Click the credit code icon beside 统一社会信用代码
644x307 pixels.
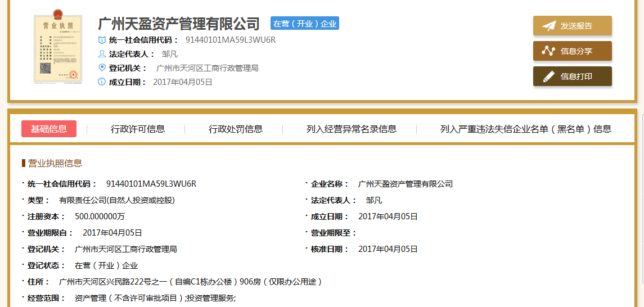pos(102,40)
